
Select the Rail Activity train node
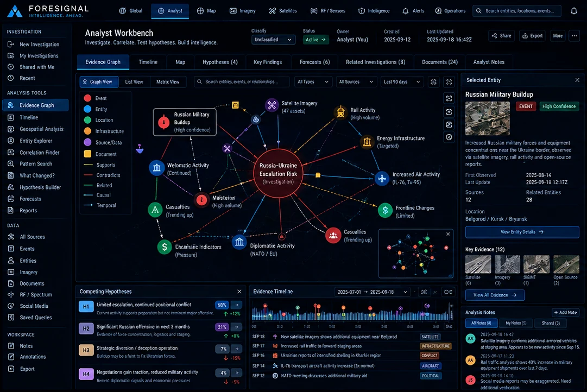pyautogui.click(x=340, y=111)
